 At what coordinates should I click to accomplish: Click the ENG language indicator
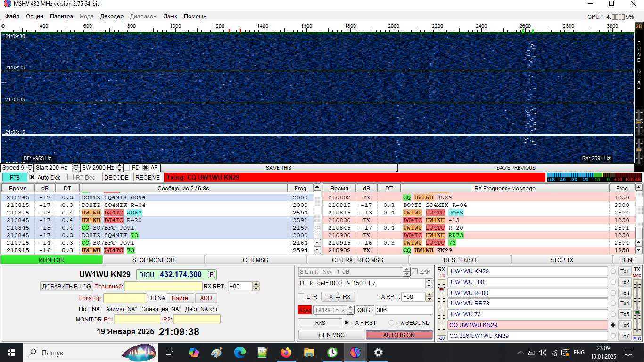pyautogui.click(x=579, y=353)
